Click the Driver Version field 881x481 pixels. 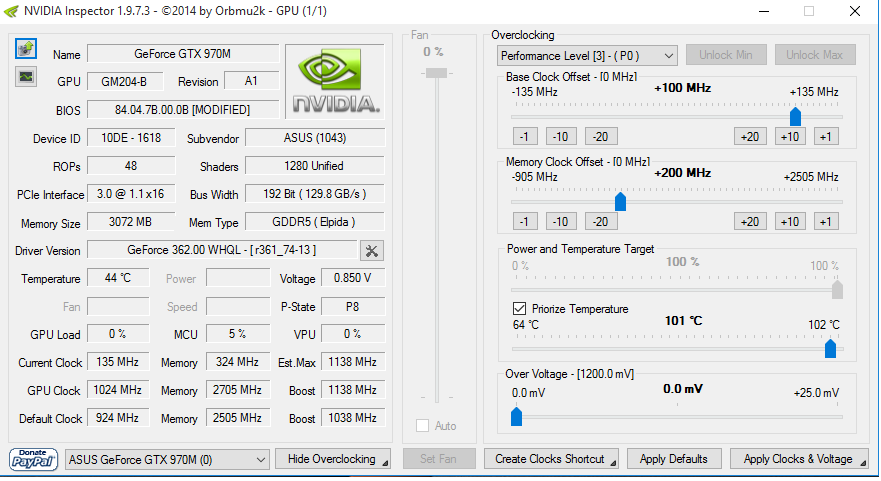(x=222, y=250)
